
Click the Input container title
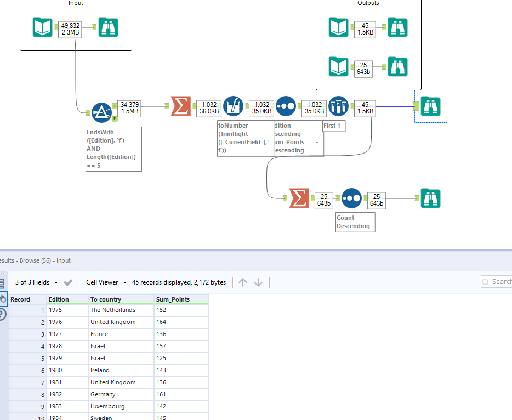point(76,3)
